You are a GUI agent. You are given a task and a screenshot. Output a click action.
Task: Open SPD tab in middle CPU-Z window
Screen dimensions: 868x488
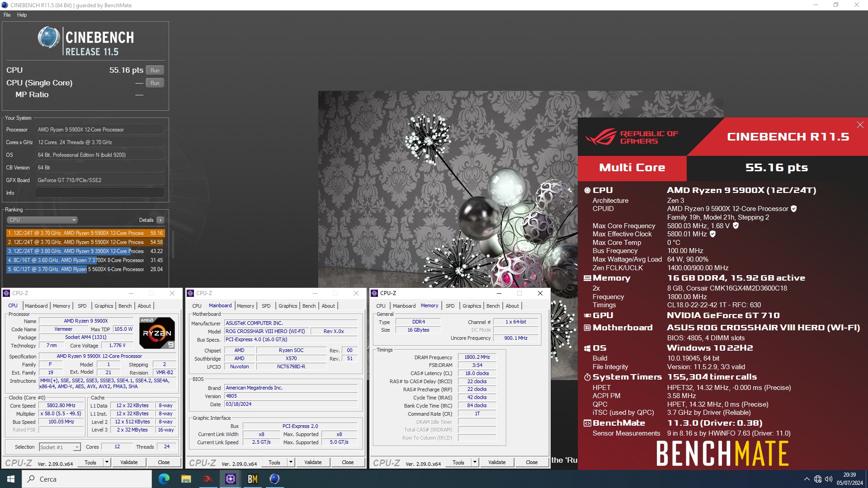click(x=266, y=306)
